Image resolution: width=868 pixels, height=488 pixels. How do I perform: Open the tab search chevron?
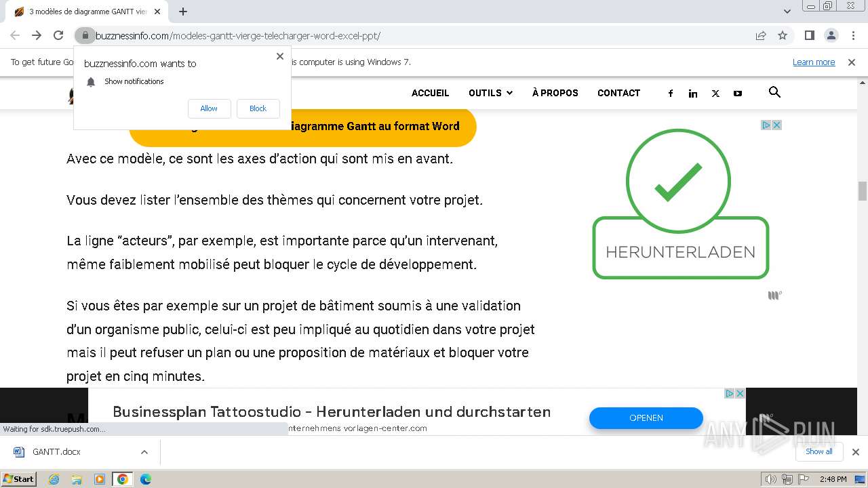[787, 12]
